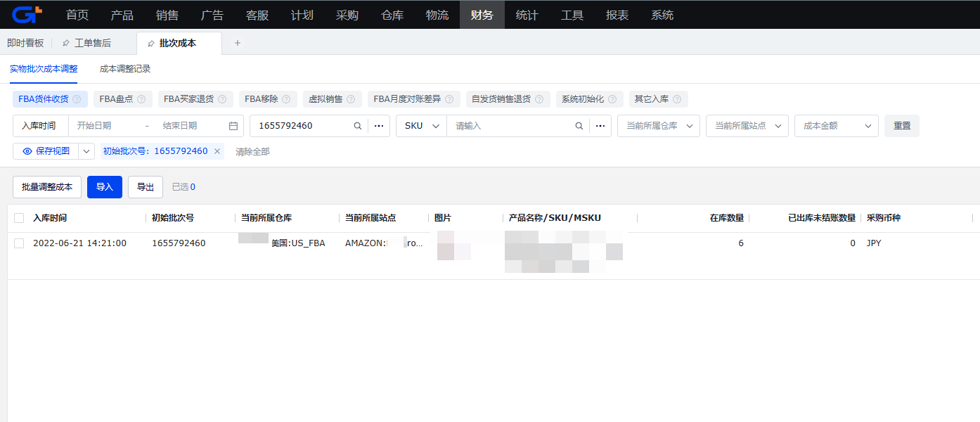Open 报表 menu
The image size is (980, 422).
click(617, 15)
